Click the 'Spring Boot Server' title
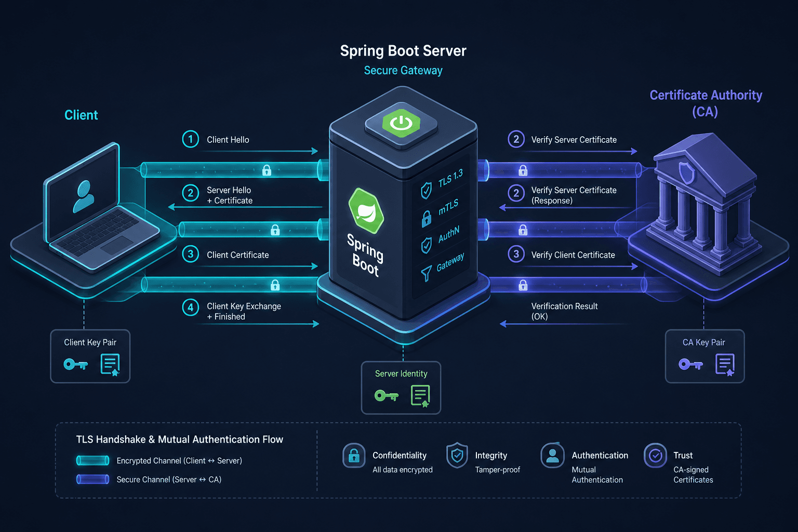This screenshot has width=798, height=532. [403, 51]
